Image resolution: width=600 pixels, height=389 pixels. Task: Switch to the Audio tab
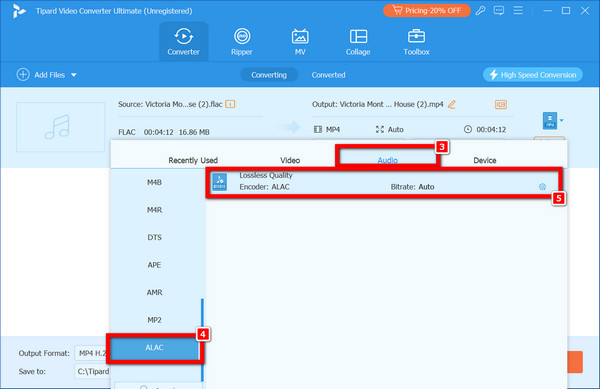(x=388, y=160)
